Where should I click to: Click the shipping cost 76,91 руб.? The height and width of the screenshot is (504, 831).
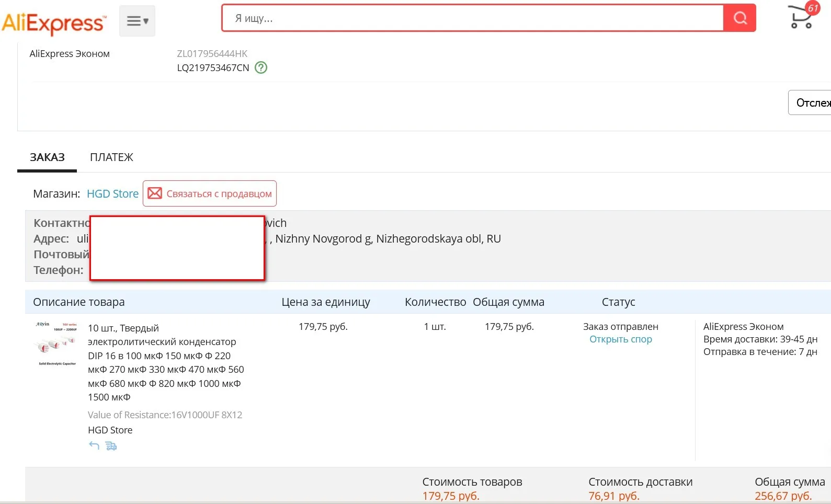(614, 496)
